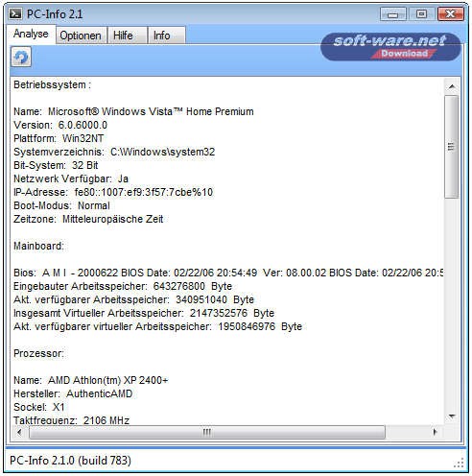This screenshot has width=472, height=476.
Task: Click the horizontal scrollbar left arrow
Action: (19, 433)
